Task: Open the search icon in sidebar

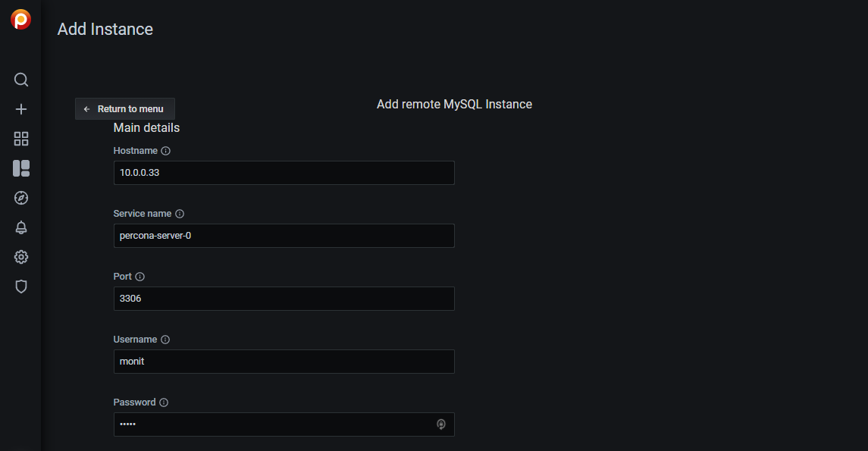Action: click(x=21, y=80)
